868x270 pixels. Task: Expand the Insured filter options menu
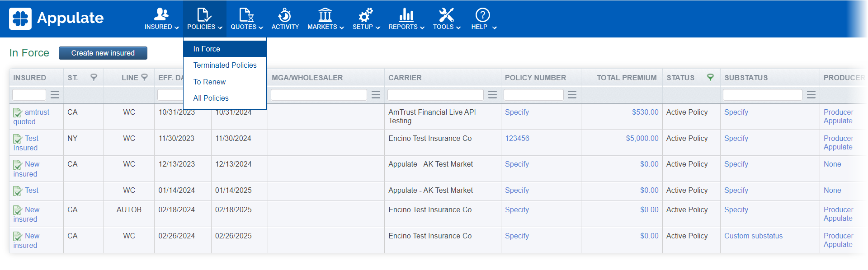point(55,95)
